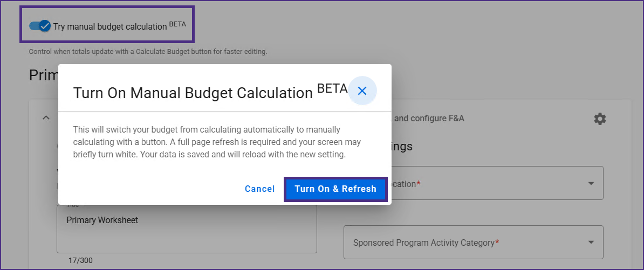This screenshot has width=644, height=270.
Task: Close the Manual Budget Calculation dialog
Action: pos(362,91)
